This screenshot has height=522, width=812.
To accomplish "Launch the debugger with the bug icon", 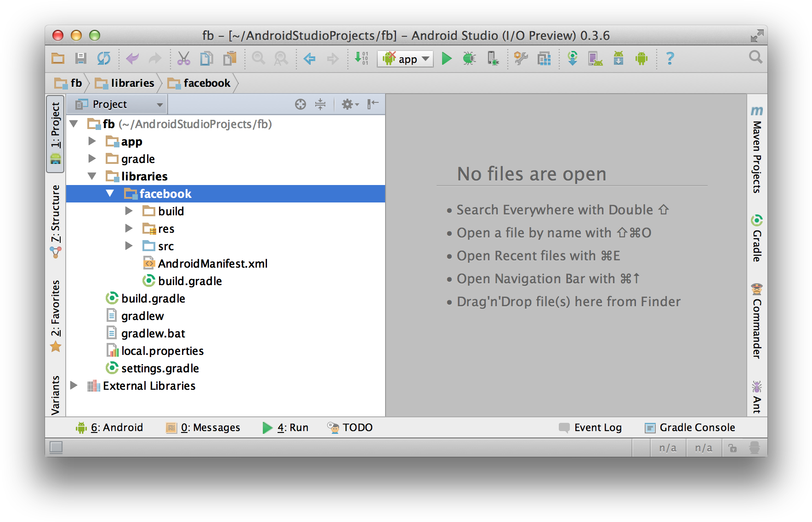I will pyautogui.click(x=469, y=58).
